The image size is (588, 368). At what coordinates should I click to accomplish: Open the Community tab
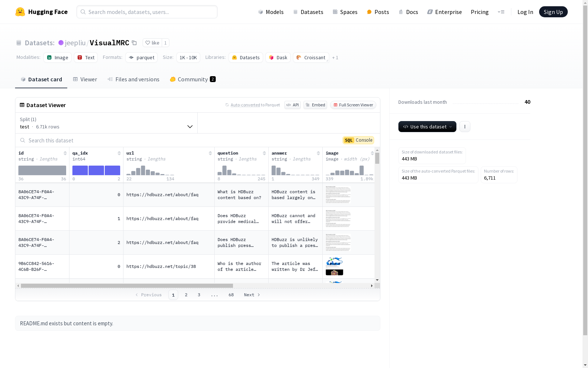(193, 79)
